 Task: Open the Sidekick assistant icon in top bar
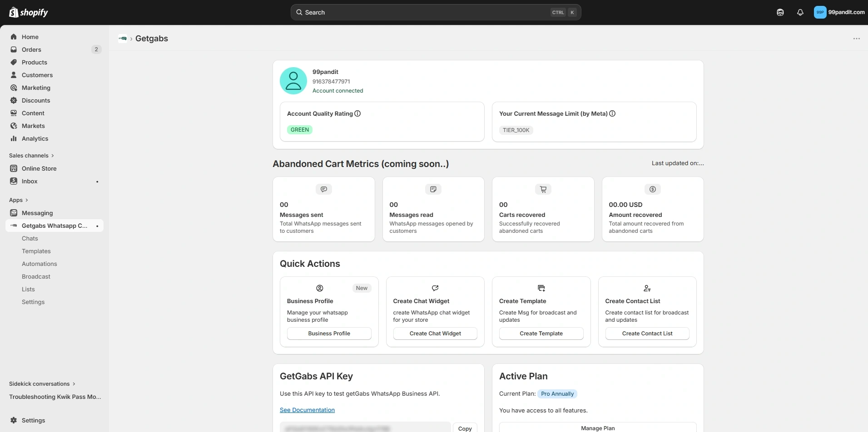tap(780, 12)
